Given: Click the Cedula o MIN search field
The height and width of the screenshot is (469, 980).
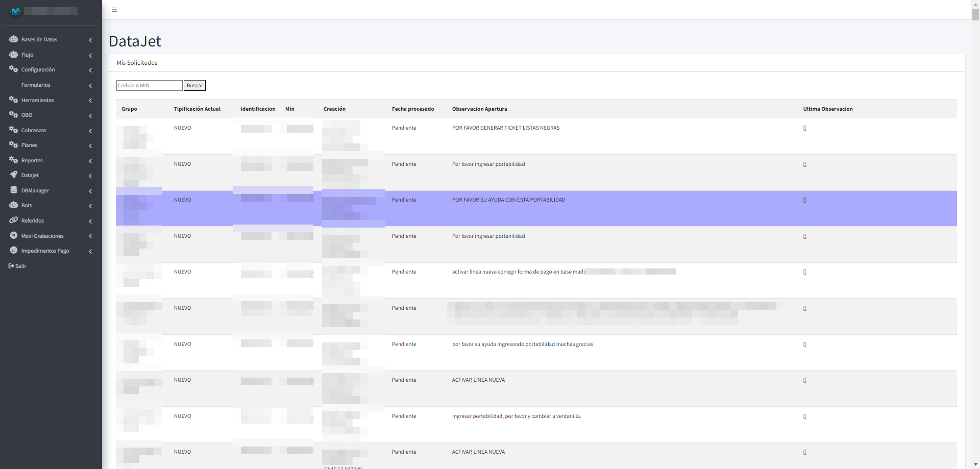Looking at the screenshot, I should (149, 86).
